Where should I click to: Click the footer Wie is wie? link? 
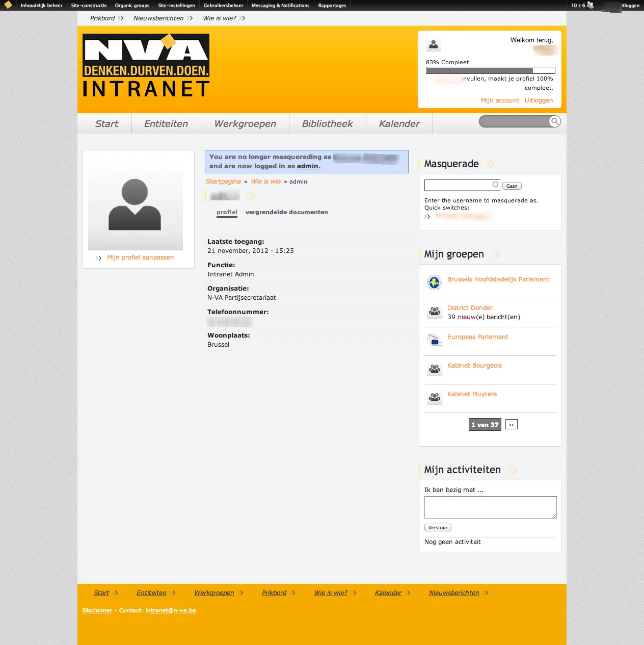click(x=331, y=593)
